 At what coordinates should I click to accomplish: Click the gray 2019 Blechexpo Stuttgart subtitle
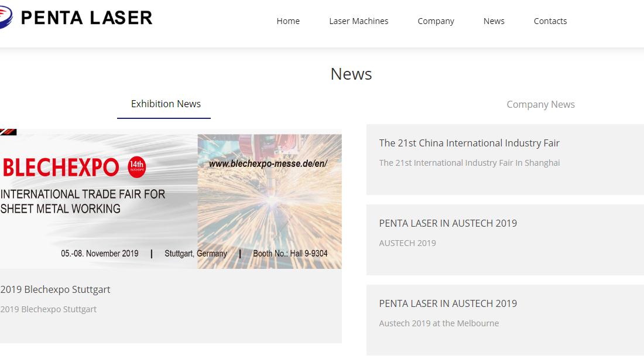[x=48, y=309]
